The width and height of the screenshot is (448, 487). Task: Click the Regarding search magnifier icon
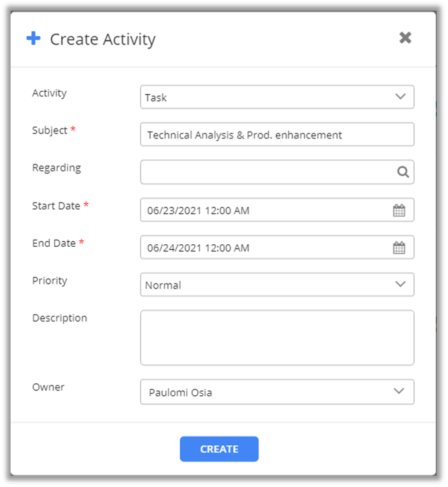(x=403, y=172)
